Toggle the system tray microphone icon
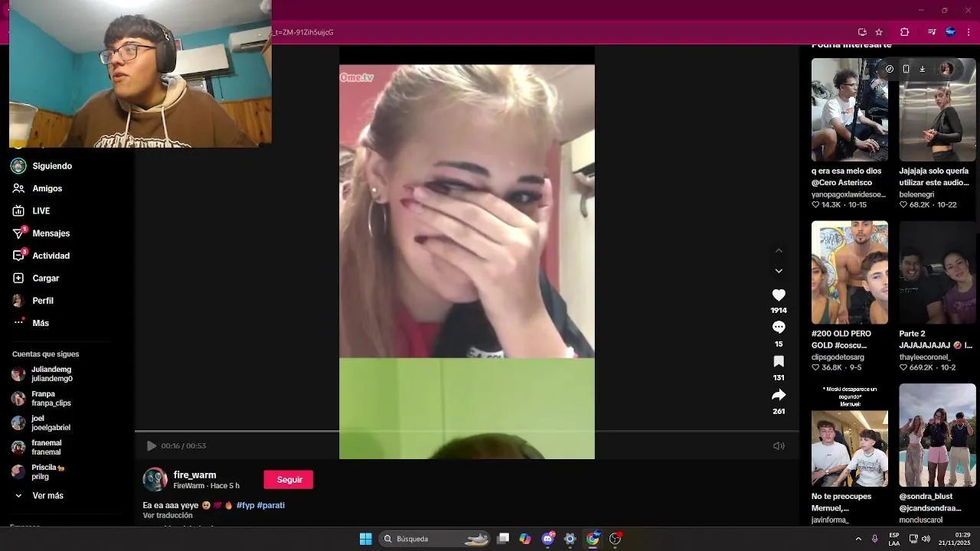 pyautogui.click(x=874, y=539)
